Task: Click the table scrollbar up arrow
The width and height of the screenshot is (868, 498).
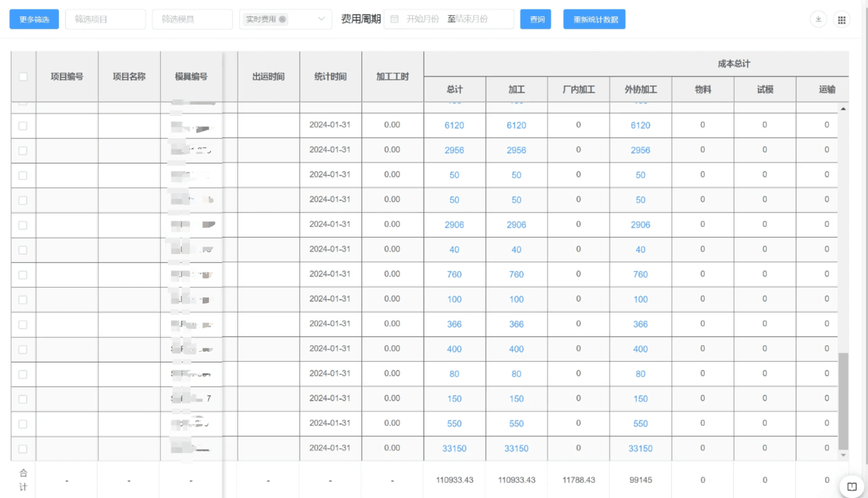Action: click(843, 109)
